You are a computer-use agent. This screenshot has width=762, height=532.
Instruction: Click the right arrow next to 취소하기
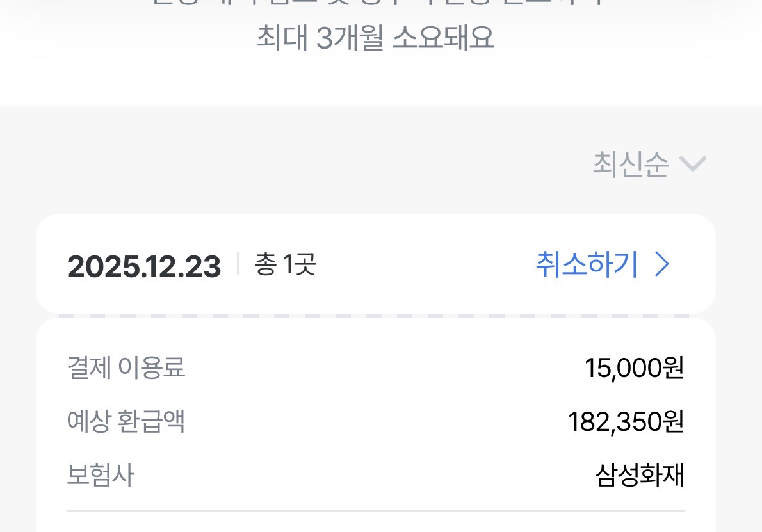(x=663, y=264)
